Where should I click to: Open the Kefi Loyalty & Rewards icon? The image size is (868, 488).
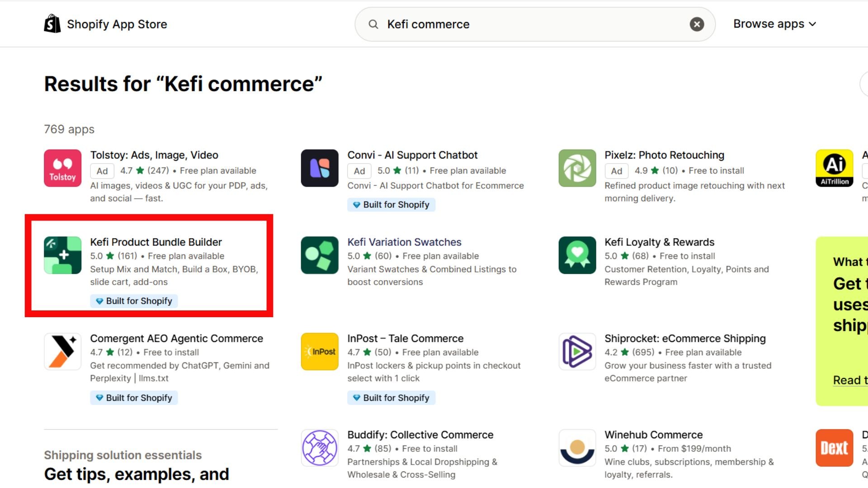pyautogui.click(x=577, y=255)
